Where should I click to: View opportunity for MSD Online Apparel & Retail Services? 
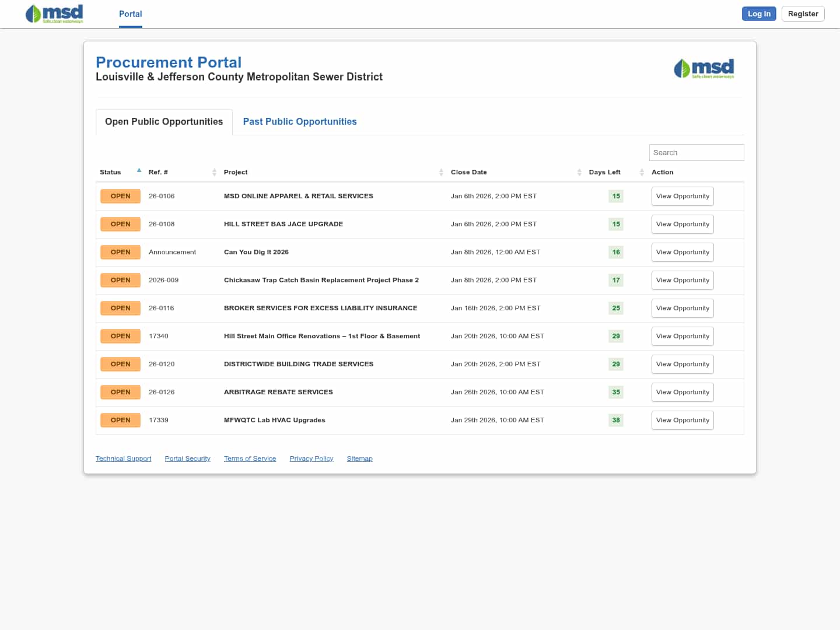coord(682,197)
